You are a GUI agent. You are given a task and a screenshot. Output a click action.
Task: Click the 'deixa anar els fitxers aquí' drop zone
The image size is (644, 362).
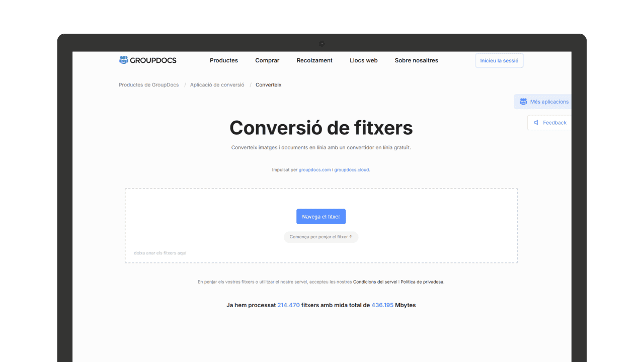click(160, 253)
